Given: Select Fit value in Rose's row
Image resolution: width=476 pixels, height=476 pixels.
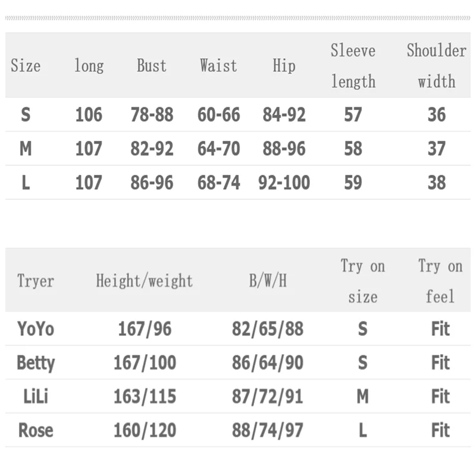Looking at the screenshot, I should point(440,430).
